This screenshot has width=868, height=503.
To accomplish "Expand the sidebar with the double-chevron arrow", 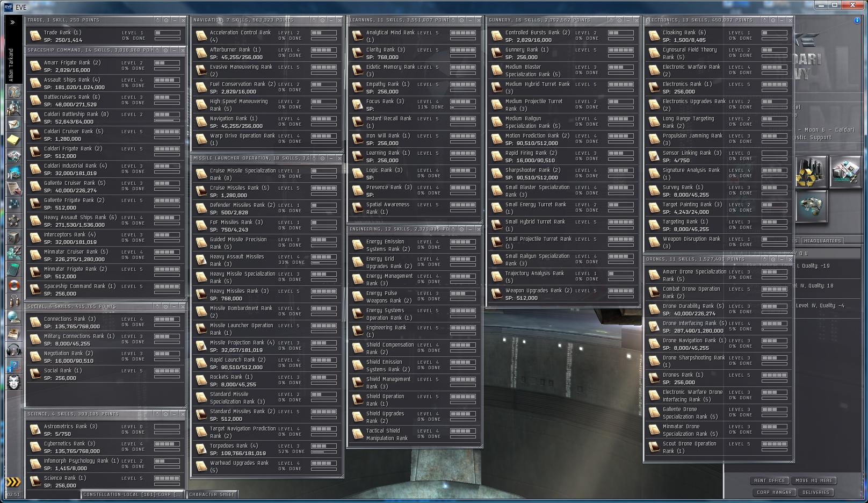I will pos(12,22).
